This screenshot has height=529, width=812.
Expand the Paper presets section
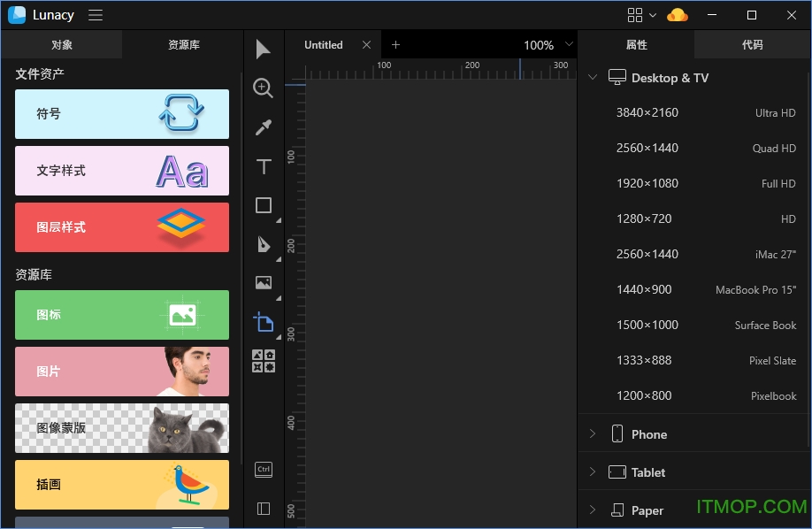pos(593,510)
